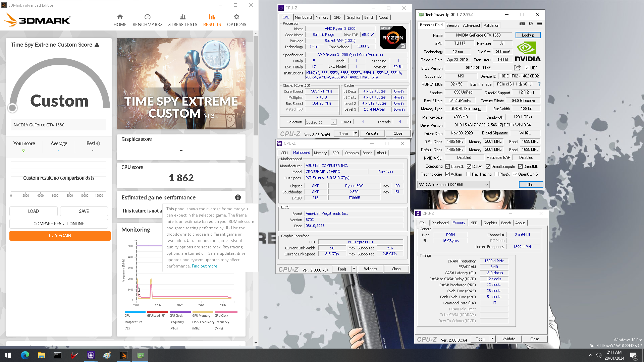Open the 3DMark OPTIONS gear
Viewport: 644px width, 362px height.
pos(236,20)
